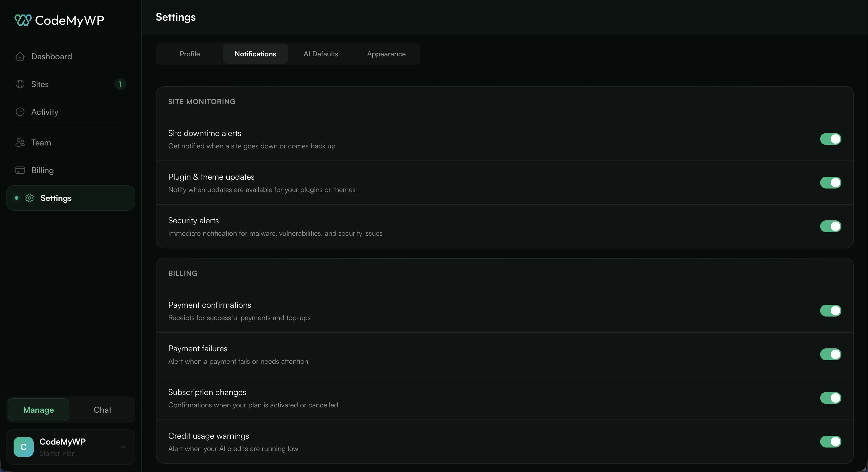Switch to Manage mode
Screen dimensions: 868x472
pyautogui.click(x=38, y=410)
